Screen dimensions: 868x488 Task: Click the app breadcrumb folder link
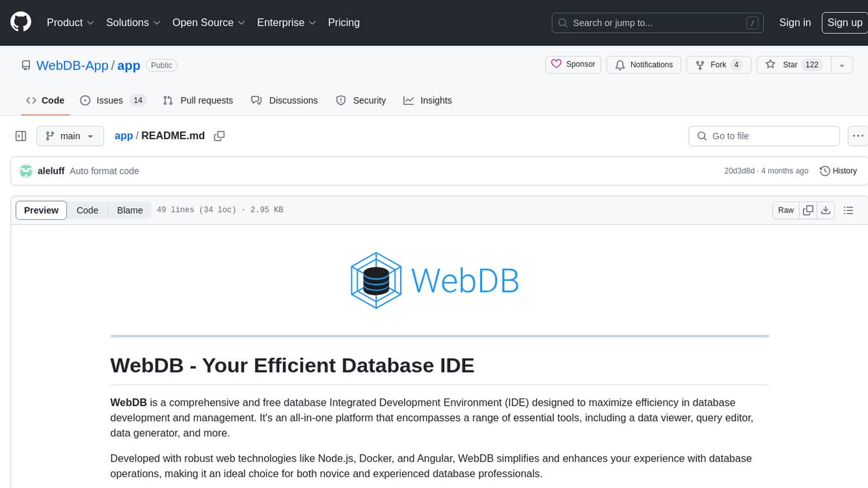point(124,136)
